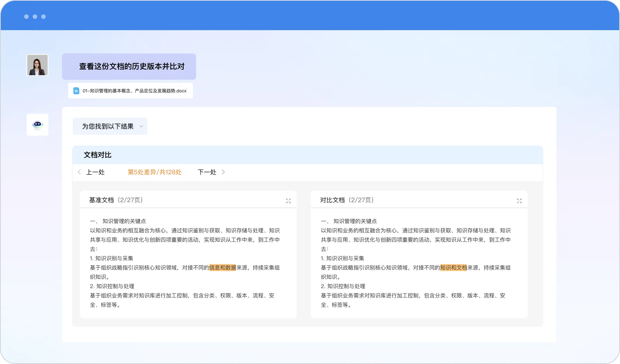620x364 pixels.
Task: Open the Word docx file icon
Action: (76, 91)
